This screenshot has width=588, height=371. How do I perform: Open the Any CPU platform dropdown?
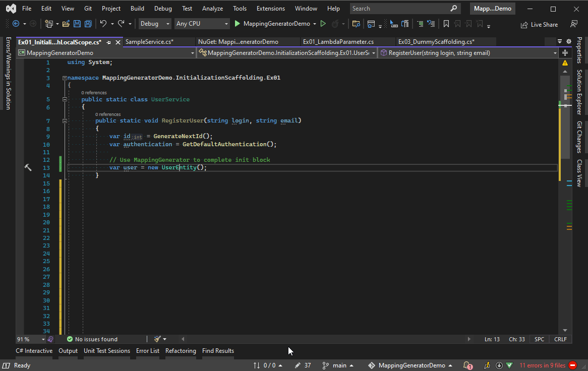pos(201,23)
